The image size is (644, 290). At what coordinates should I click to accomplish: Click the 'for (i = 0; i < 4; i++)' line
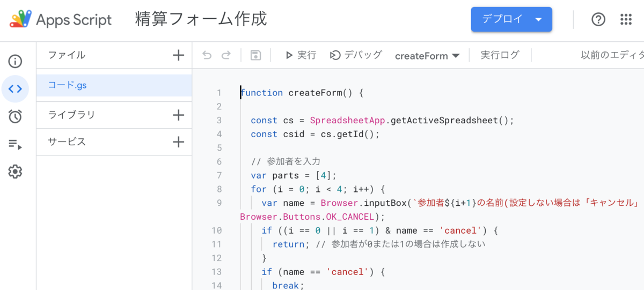[318, 189]
